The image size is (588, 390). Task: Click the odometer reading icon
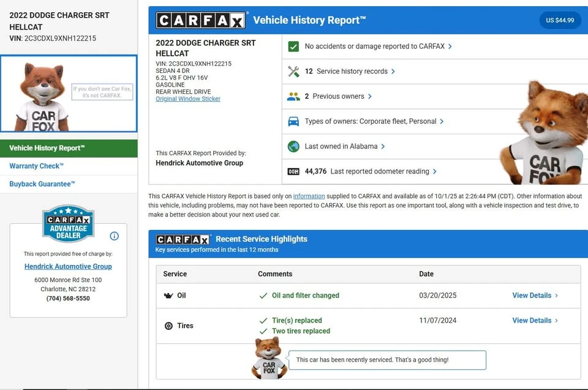293,172
